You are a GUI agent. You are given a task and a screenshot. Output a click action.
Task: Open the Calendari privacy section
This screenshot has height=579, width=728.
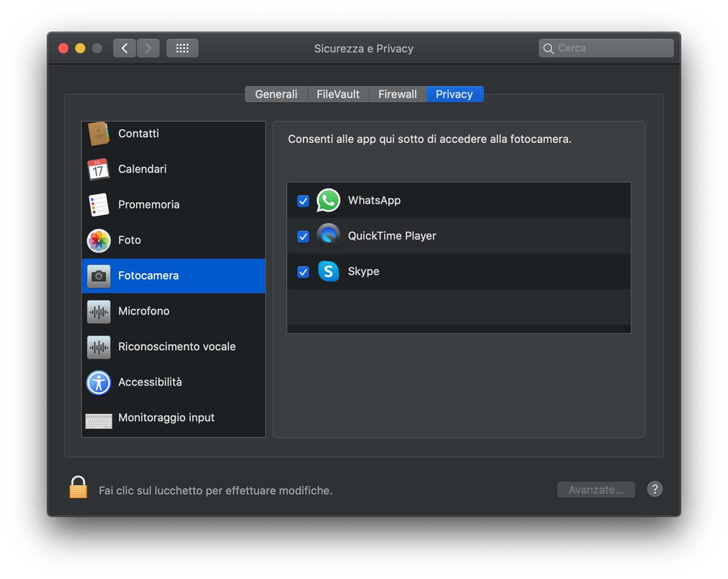click(x=98, y=169)
